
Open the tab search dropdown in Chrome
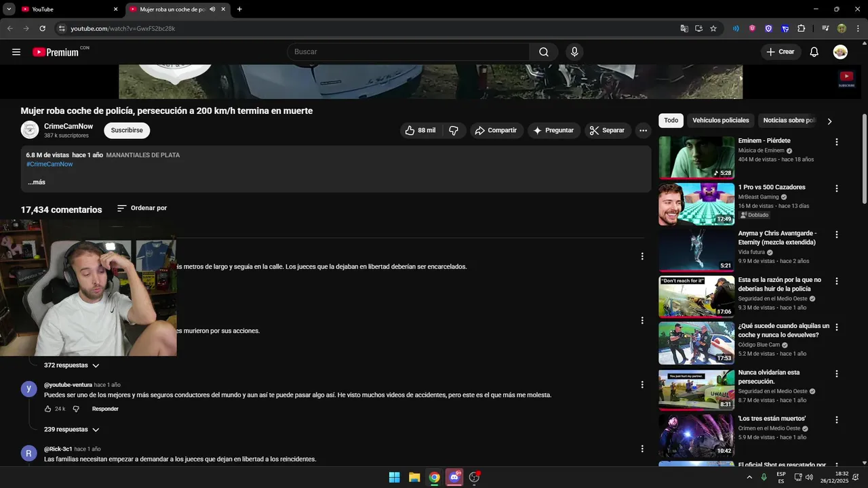tap(9, 9)
